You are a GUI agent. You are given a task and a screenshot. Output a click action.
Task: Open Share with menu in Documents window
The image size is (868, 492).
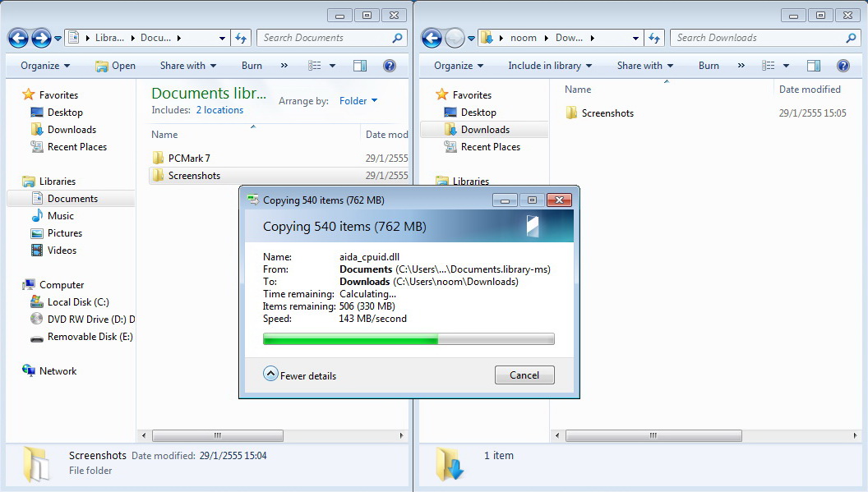[x=187, y=66]
